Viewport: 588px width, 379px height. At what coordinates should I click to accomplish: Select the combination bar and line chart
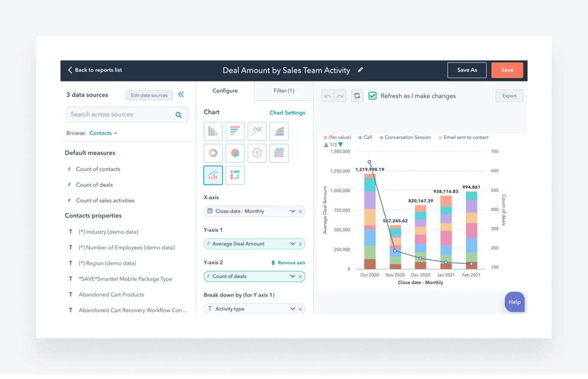213,175
